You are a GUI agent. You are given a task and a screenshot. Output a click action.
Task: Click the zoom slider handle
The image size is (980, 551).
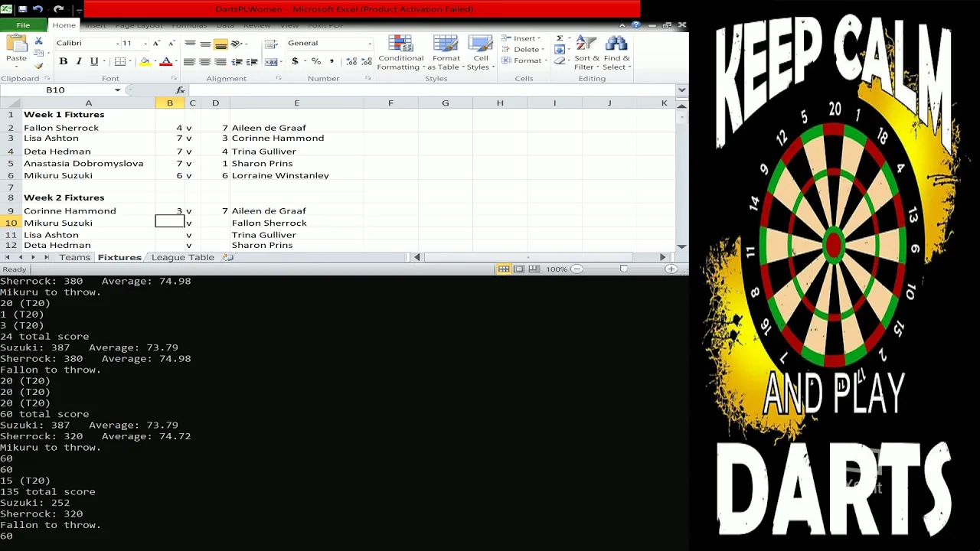click(623, 269)
